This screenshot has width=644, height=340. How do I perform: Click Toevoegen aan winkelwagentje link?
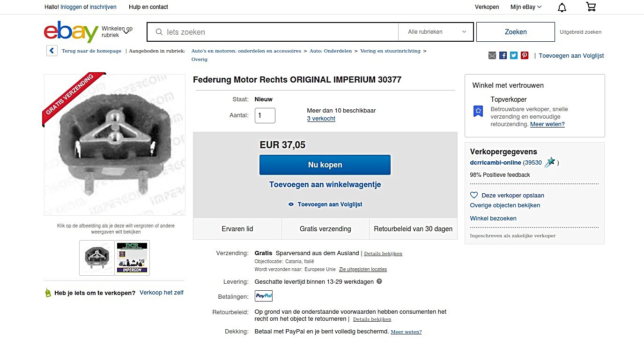pyautogui.click(x=325, y=185)
